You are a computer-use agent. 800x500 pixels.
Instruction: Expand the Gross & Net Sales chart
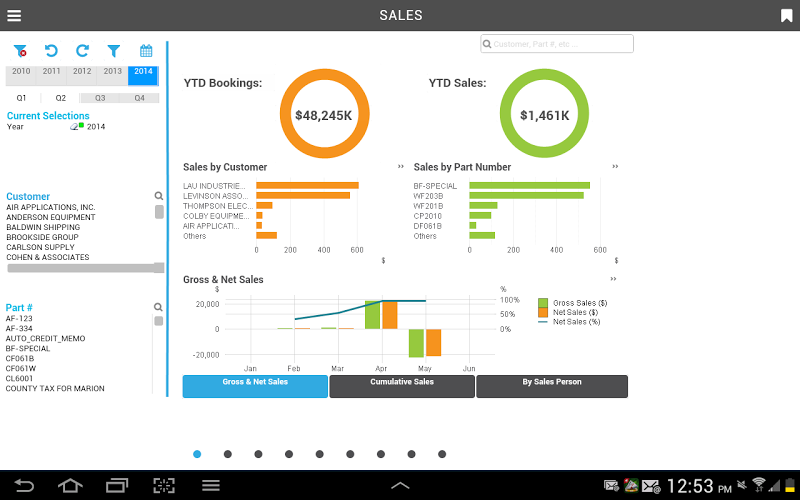click(613, 279)
